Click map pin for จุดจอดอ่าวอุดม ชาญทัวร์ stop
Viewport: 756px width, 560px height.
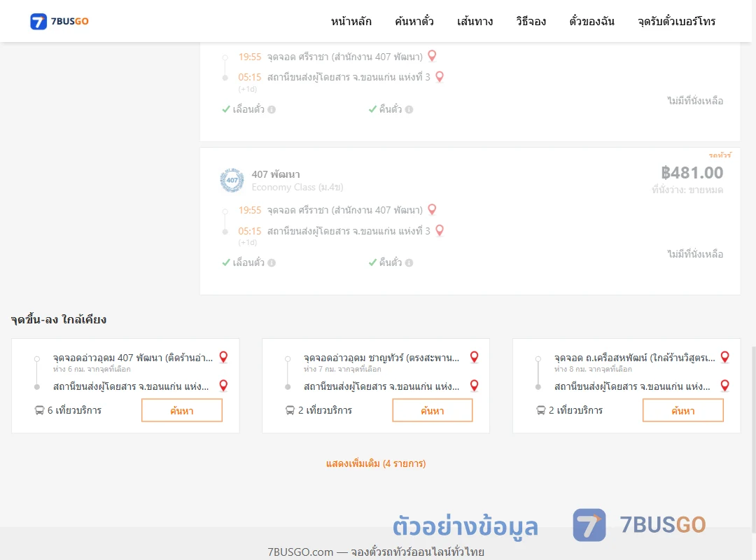(x=474, y=357)
